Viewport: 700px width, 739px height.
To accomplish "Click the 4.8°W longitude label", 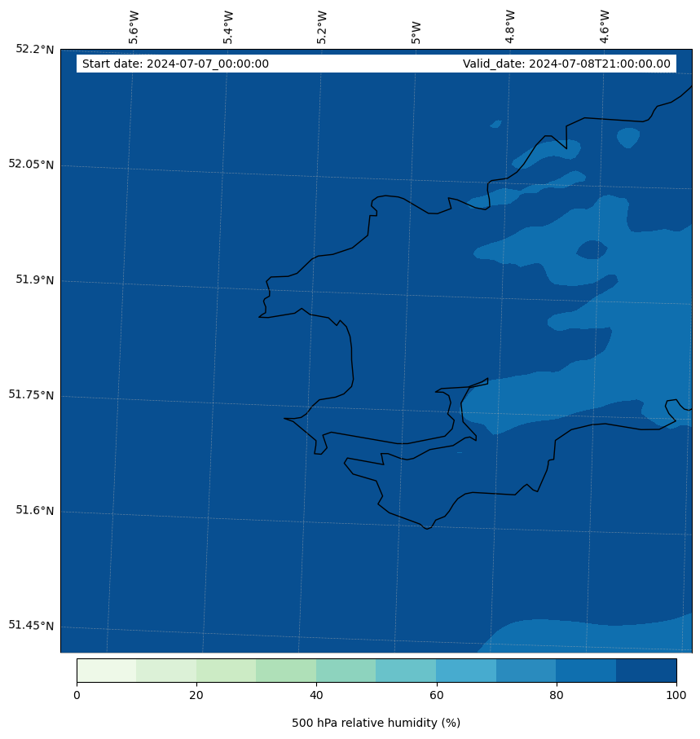I will click(x=509, y=28).
